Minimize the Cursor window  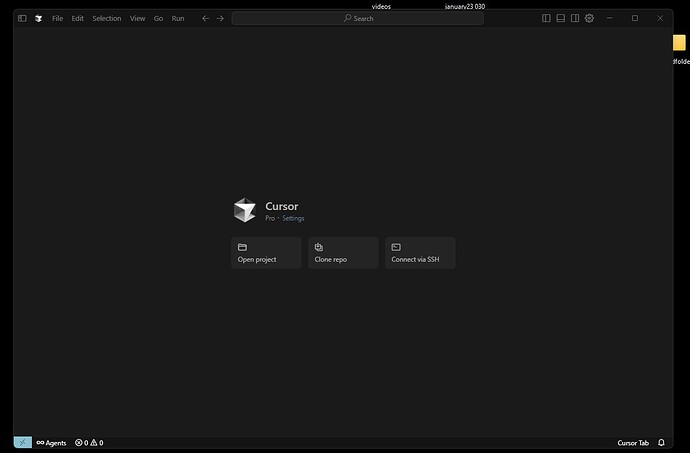pyautogui.click(x=609, y=18)
